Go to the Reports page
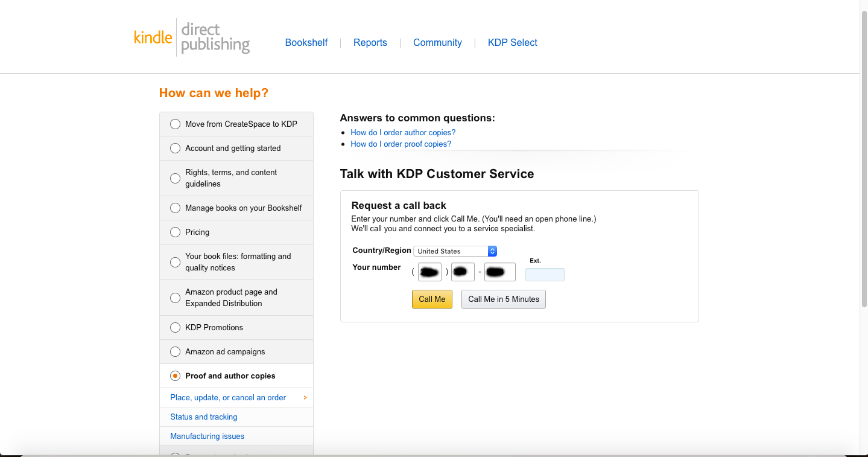The image size is (868, 457). pyautogui.click(x=370, y=43)
